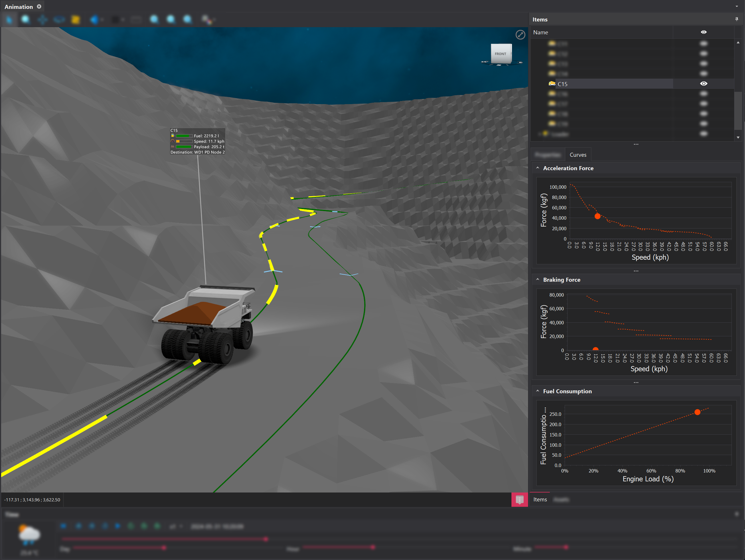745x560 pixels.
Task: Hide truck C15 with eye icon
Action: coord(703,84)
